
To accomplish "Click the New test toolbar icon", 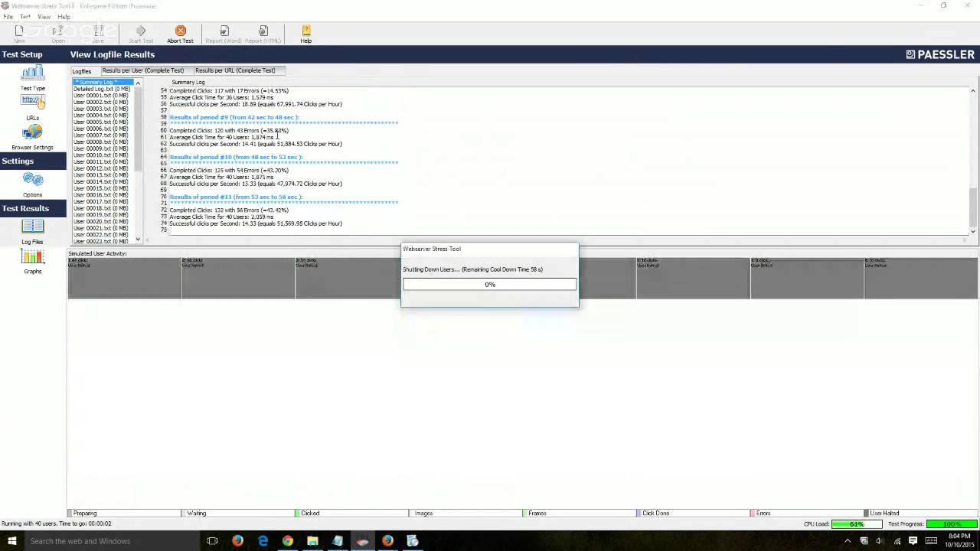I will tap(19, 34).
